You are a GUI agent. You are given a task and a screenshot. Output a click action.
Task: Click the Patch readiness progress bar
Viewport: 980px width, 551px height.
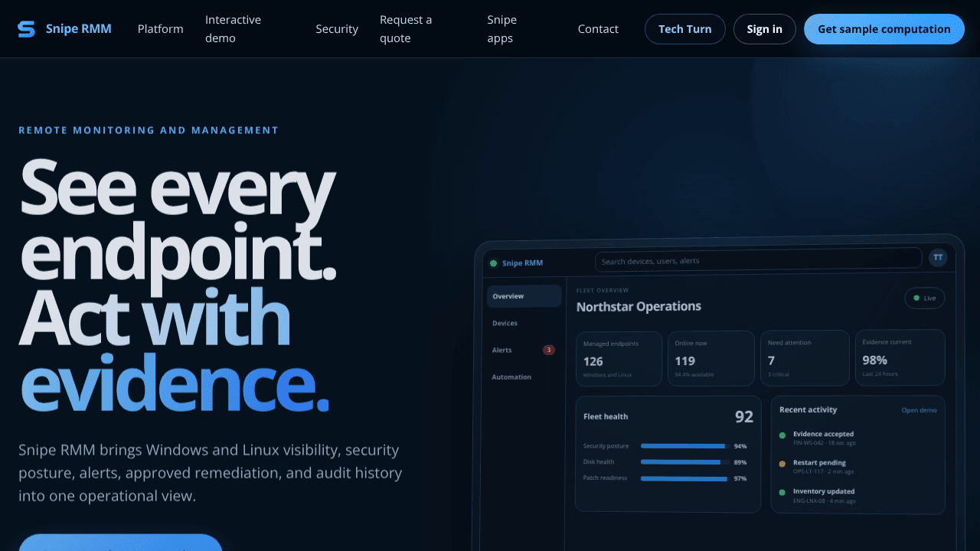pos(684,479)
